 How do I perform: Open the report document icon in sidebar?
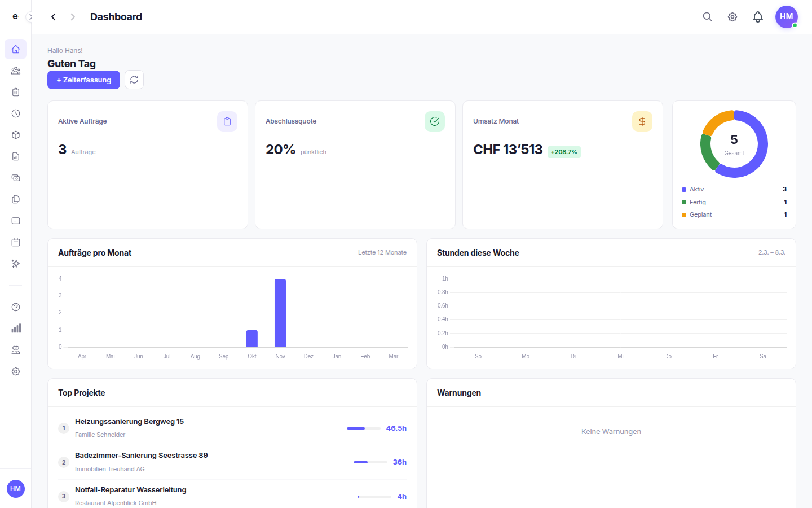coord(16,156)
